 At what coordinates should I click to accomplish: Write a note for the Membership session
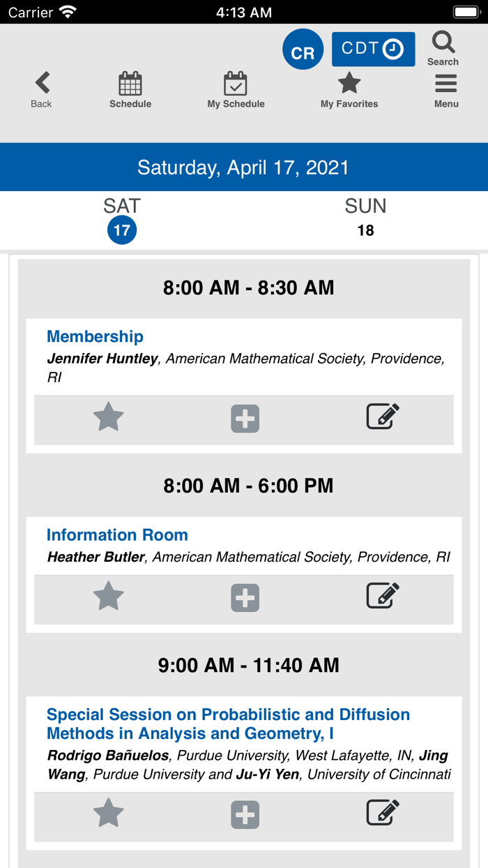pyautogui.click(x=383, y=417)
